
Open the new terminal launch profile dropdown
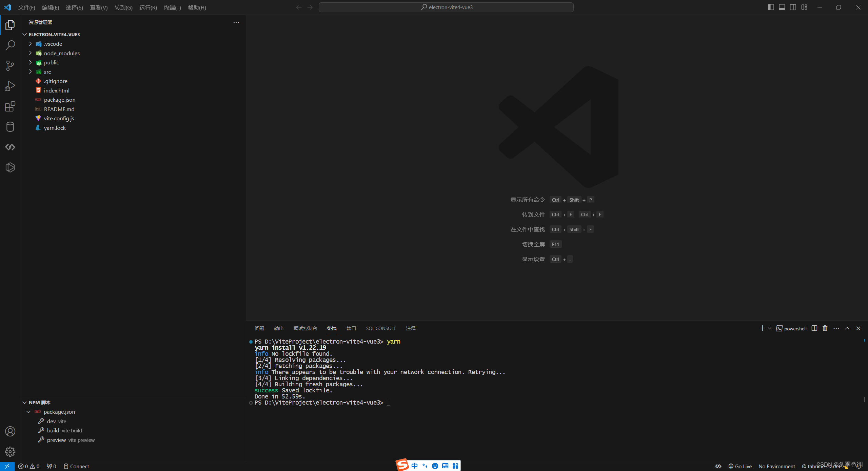click(769, 328)
